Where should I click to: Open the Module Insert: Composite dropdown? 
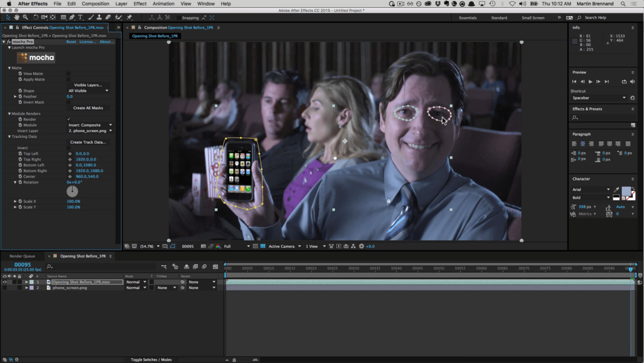pyautogui.click(x=90, y=125)
